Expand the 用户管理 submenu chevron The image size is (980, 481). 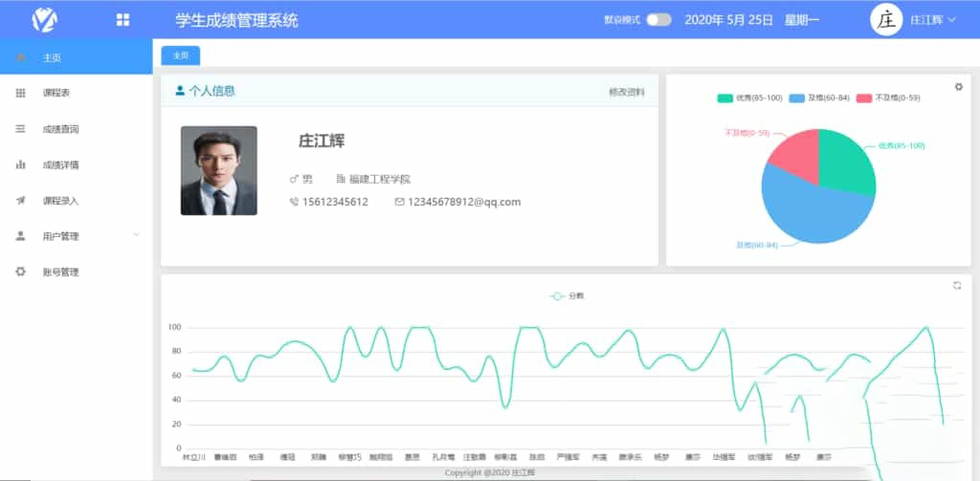coord(136,235)
